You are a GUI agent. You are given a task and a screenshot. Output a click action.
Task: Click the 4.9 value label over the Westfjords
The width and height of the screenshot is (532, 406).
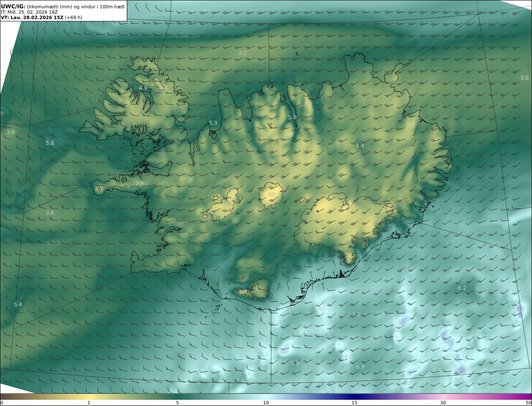[143, 88]
